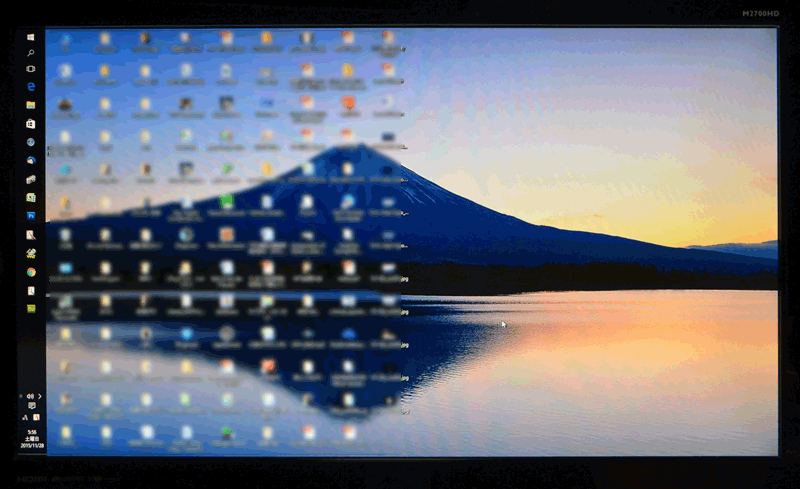Open the Action Center notification icon

[32, 406]
